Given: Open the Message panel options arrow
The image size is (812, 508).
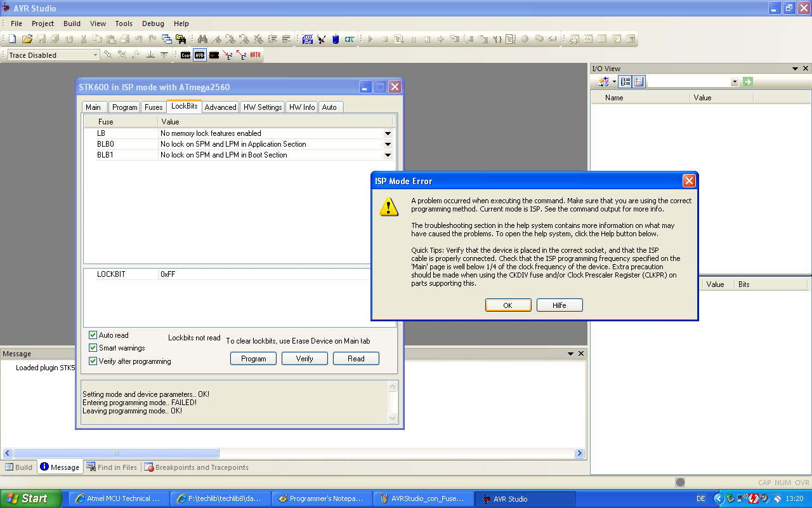Looking at the screenshot, I should coord(570,354).
